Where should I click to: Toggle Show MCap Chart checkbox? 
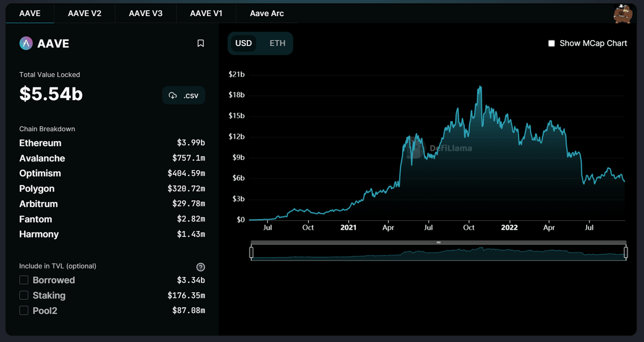coord(551,43)
